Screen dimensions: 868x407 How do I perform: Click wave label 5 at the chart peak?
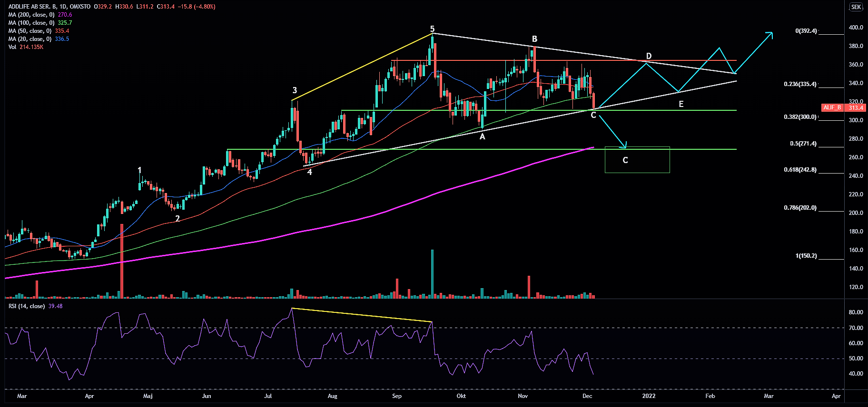(x=432, y=29)
